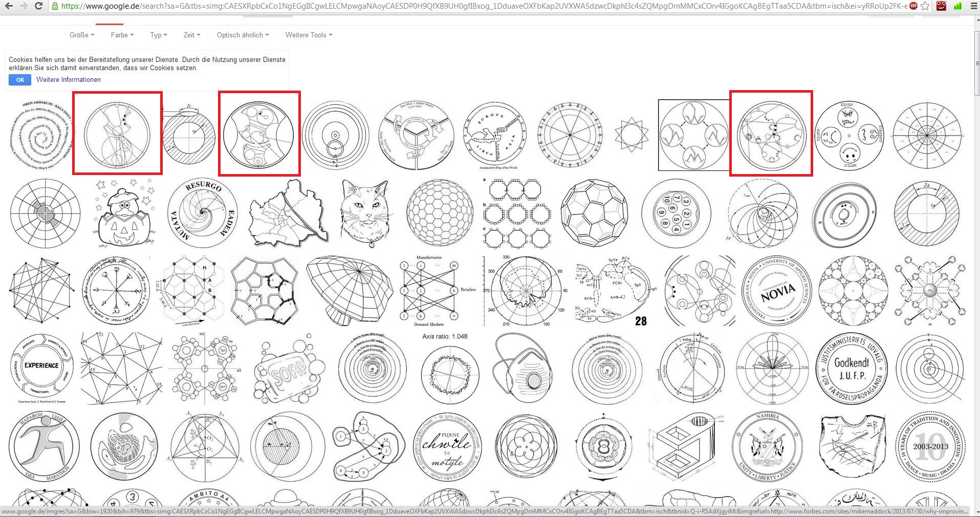The height and width of the screenshot is (517, 980).
Task: Click the browser back arrow
Action: (x=9, y=6)
